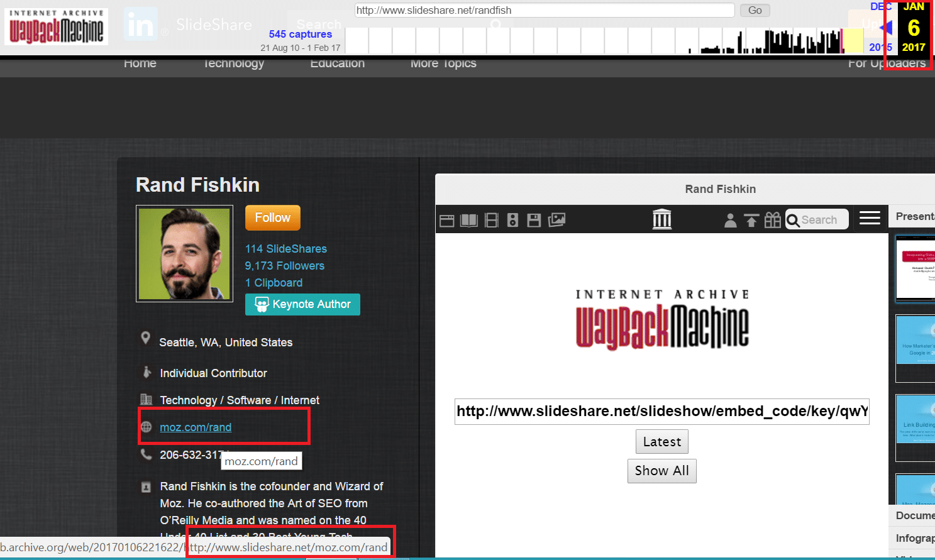Click the Follow button
The width and height of the screenshot is (935, 560).
pyautogui.click(x=273, y=218)
